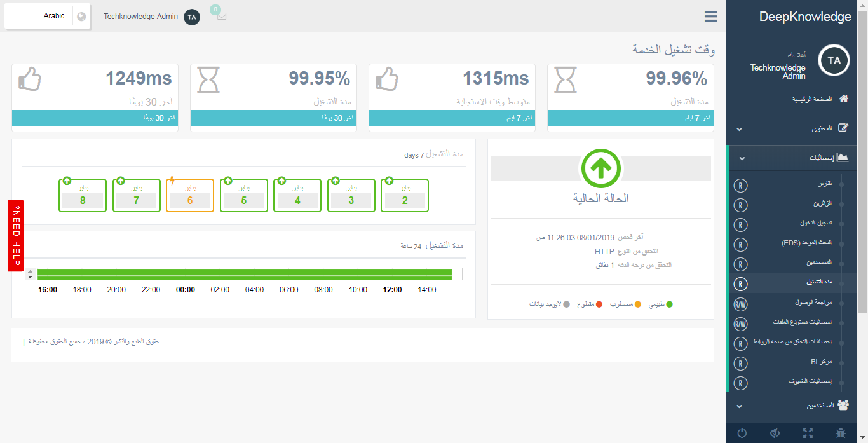The height and width of the screenshot is (443, 868).
Task: Click the hamburger menu icon
Action: (x=710, y=17)
